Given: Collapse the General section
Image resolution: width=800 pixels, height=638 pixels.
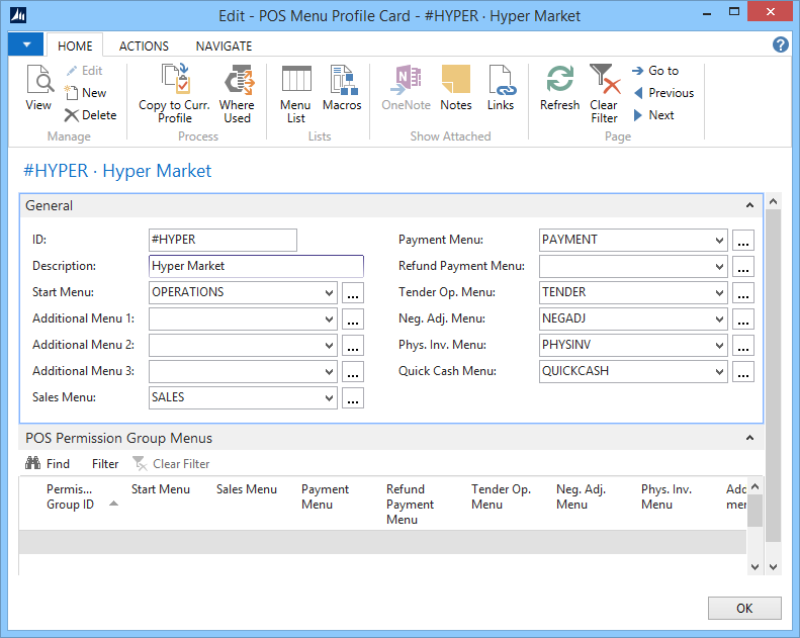Looking at the screenshot, I should click(x=749, y=206).
